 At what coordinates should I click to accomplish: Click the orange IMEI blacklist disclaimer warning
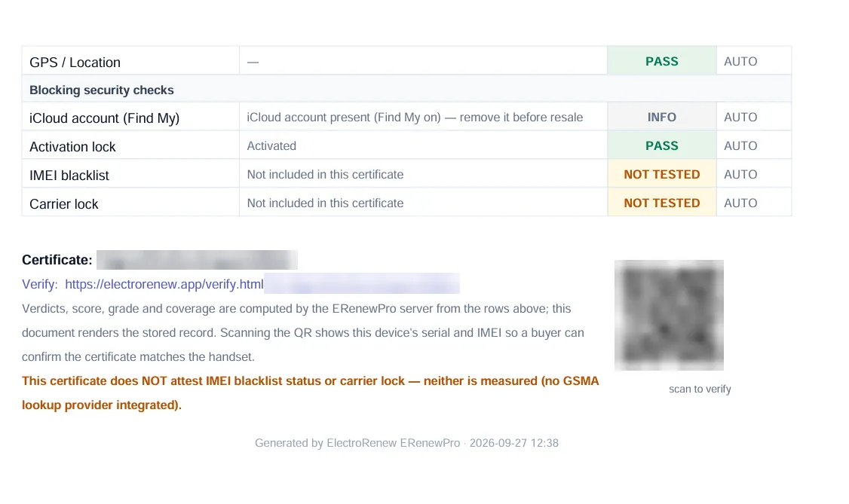[310, 393]
